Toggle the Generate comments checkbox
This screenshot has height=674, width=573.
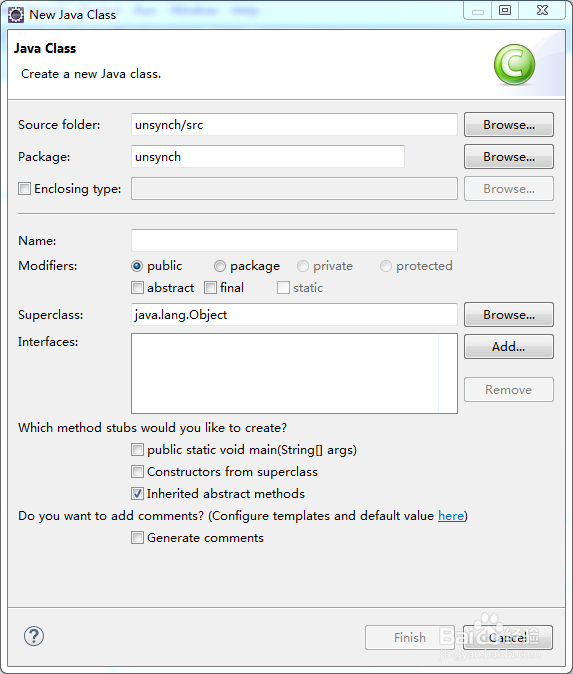pyautogui.click(x=137, y=538)
